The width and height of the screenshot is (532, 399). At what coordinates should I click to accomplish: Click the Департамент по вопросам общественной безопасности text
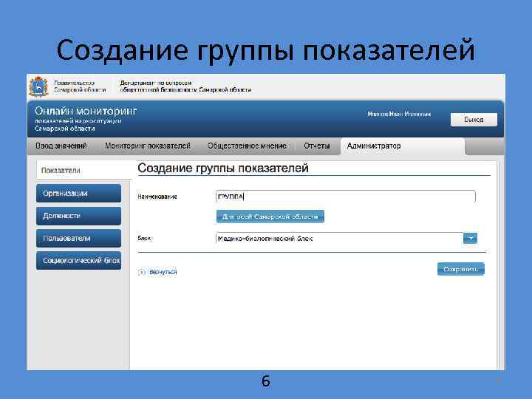click(x=185, y=86)
